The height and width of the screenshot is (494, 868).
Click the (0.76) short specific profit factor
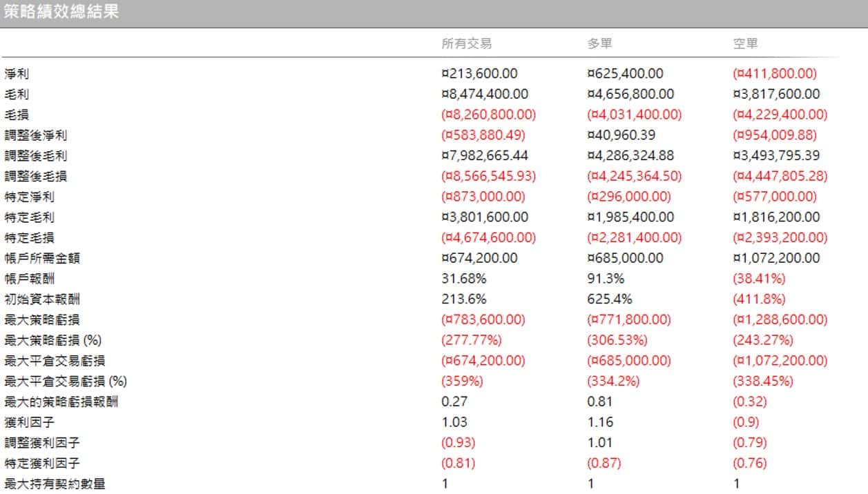tap(749, 464)
